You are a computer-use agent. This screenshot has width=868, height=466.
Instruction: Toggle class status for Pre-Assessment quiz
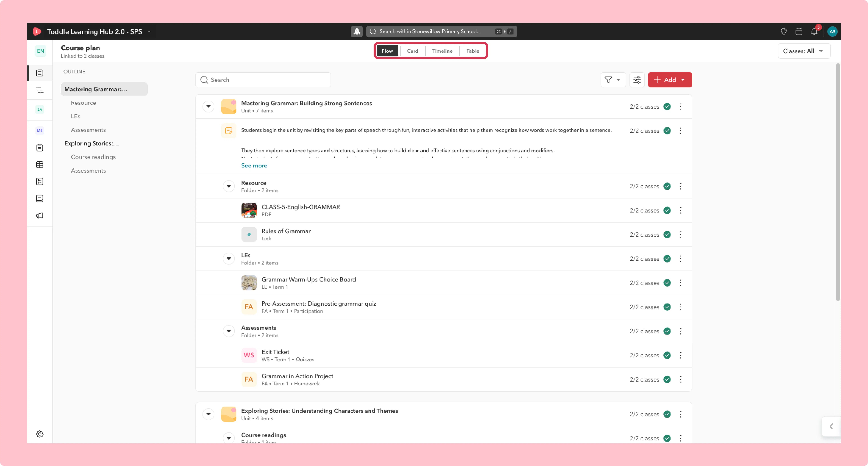coord(667,307)
